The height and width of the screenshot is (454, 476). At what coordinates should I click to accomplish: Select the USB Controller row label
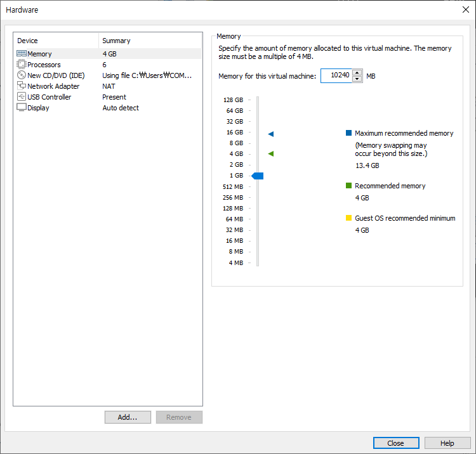click(49, 97)
